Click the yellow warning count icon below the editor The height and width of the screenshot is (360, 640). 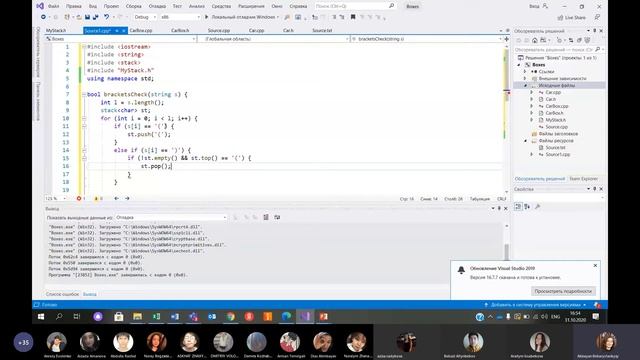click(96, 198)
